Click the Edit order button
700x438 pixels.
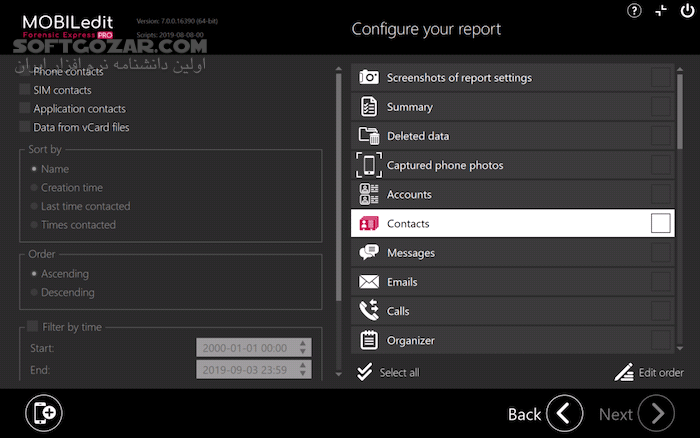pyautogui.click(x=650, y=373)
